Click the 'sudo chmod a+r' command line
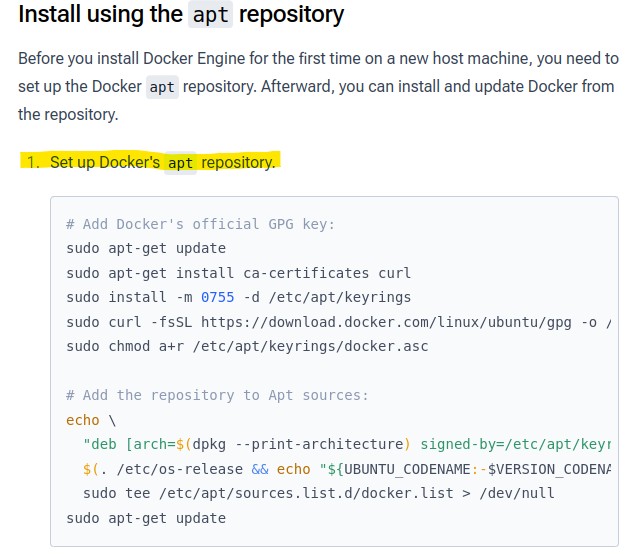638x560 pixels. (x=247, y=346)
